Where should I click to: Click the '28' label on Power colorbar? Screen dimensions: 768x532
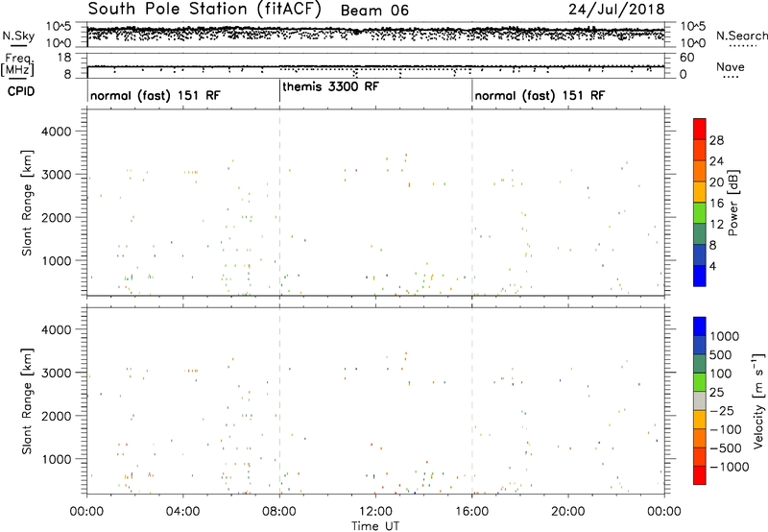716,140
